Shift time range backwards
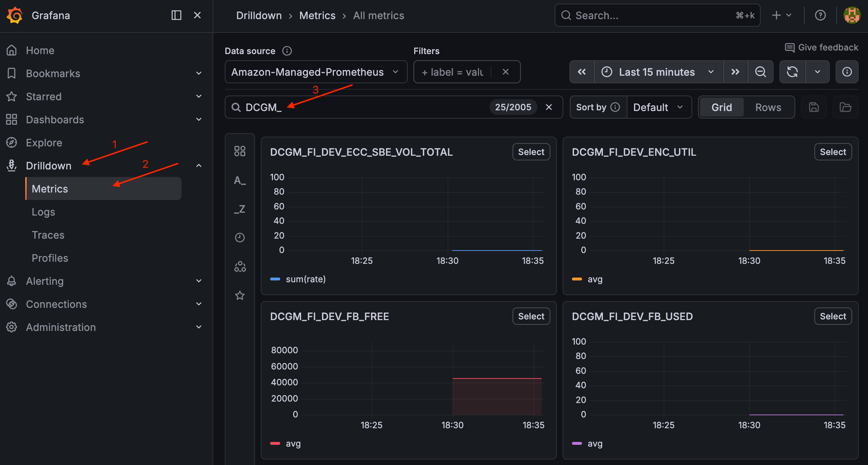The image size is (868, 465). tap(582, 72)
